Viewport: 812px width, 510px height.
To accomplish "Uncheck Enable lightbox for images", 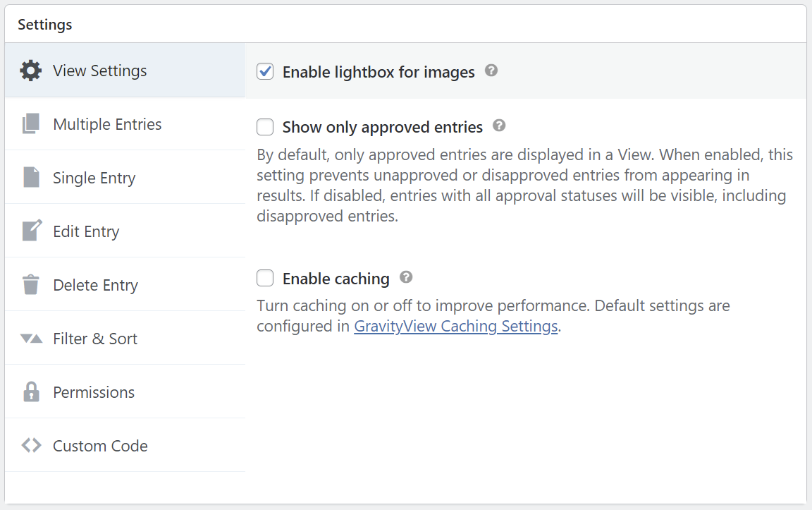I will click(265, 71).
